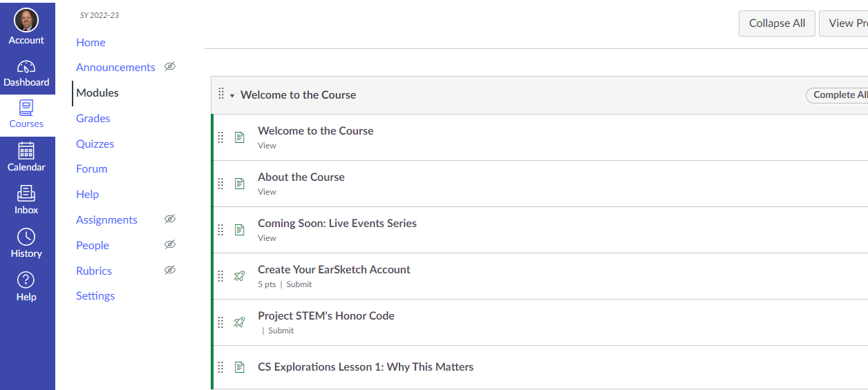Screen dimensions: 868x390
Task: Click the hidden-eye icon next to Rubrics
Action: pos(170,271)
